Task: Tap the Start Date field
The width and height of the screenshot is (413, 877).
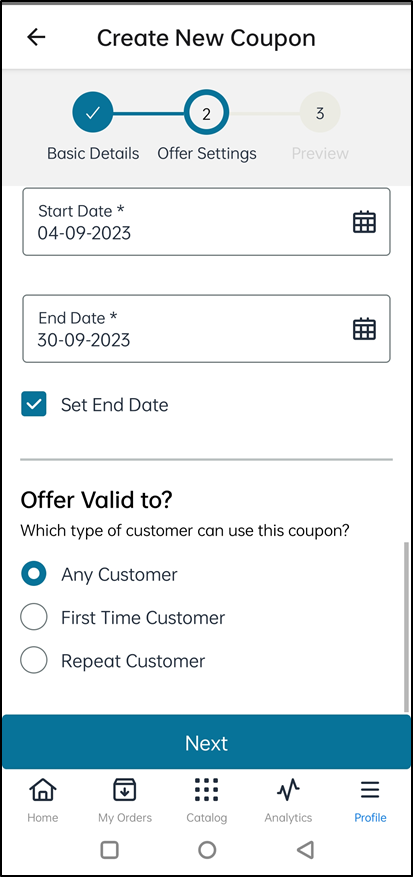Action: pos(206,222)
